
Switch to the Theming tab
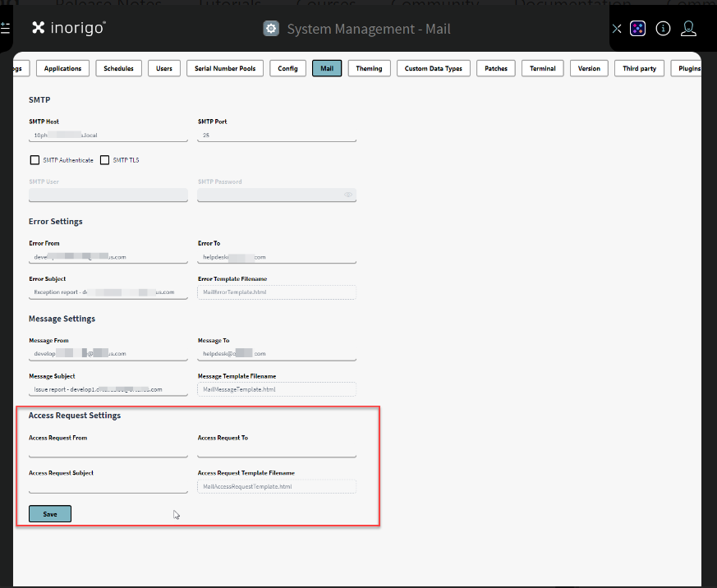click(x=369, y=69)
